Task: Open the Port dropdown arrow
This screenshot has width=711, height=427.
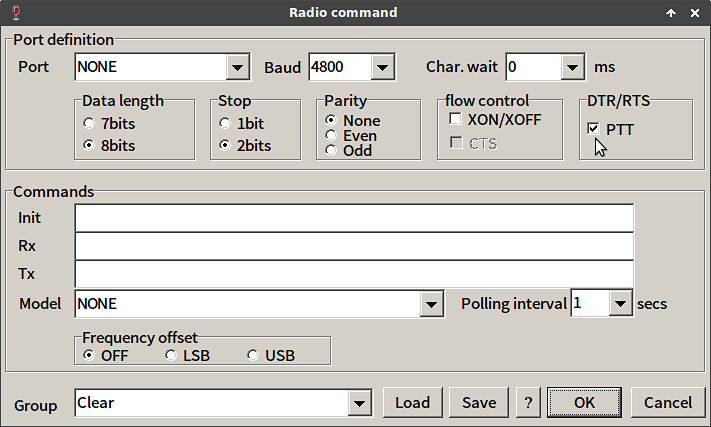Action: (x=238, y=68)
